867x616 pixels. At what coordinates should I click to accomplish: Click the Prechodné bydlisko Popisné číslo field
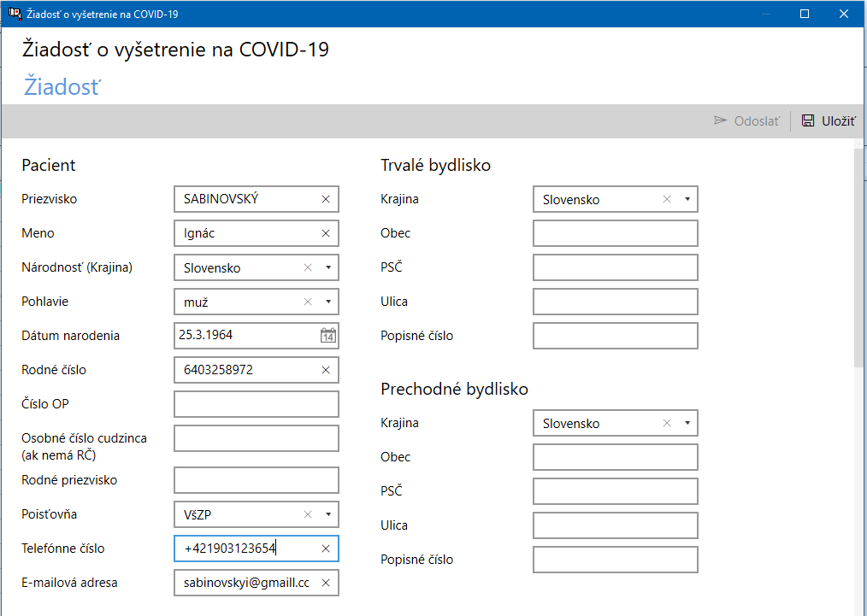point(616,560)
